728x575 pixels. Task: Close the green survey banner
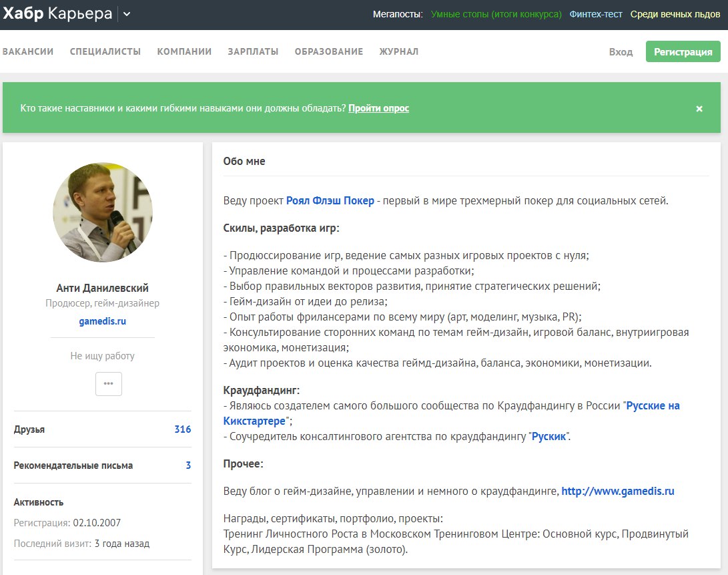(699, 109)
